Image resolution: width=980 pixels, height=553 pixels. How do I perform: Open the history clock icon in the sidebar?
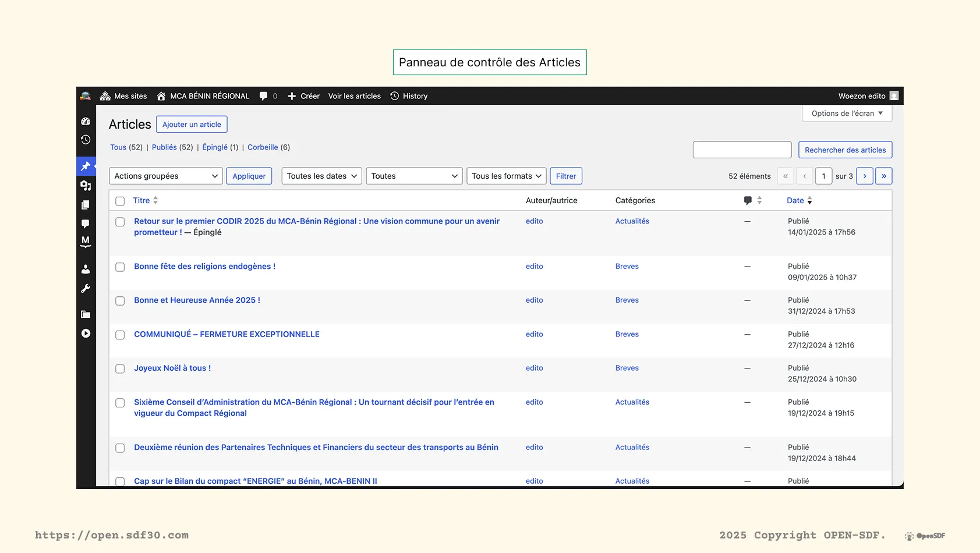[86, 139]
